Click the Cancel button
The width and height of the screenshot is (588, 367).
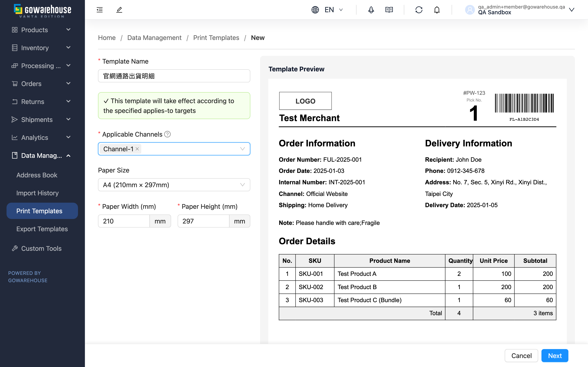point(521,356)
